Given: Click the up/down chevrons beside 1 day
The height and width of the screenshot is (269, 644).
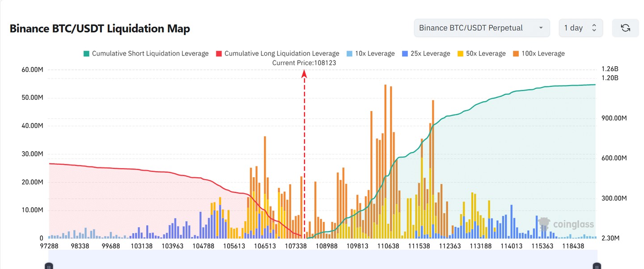Looking at the screenshot, I should pos(594,28).
